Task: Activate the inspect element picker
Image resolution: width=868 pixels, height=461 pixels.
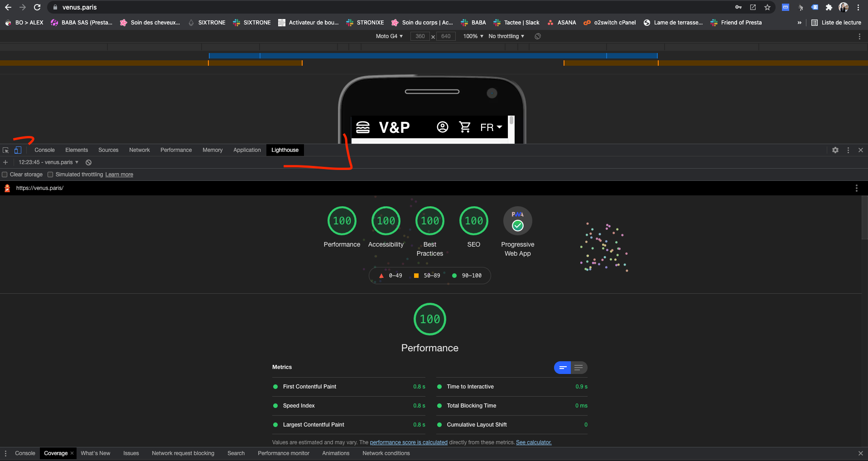Action: point(6,150)
